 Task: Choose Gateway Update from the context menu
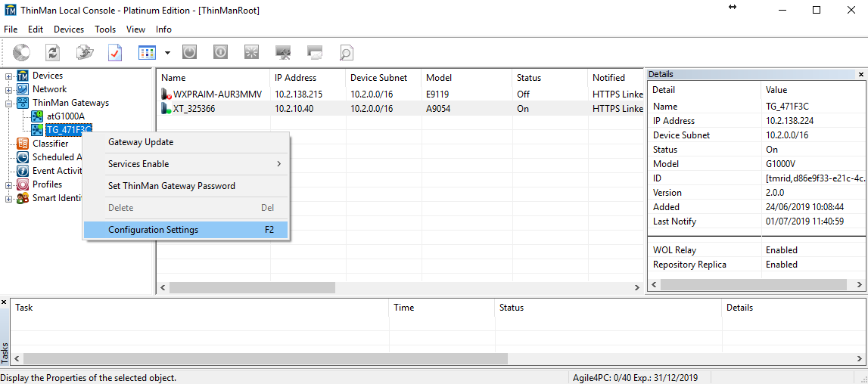pos(186,142)
